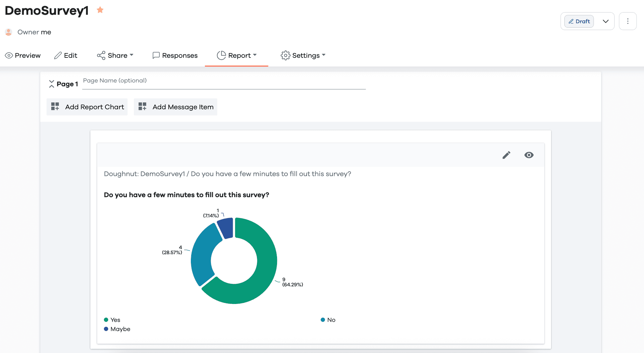This screenshot has height=353, width=644.
Task: Click the Add Report Chart button
Action: tap(87, 107)
